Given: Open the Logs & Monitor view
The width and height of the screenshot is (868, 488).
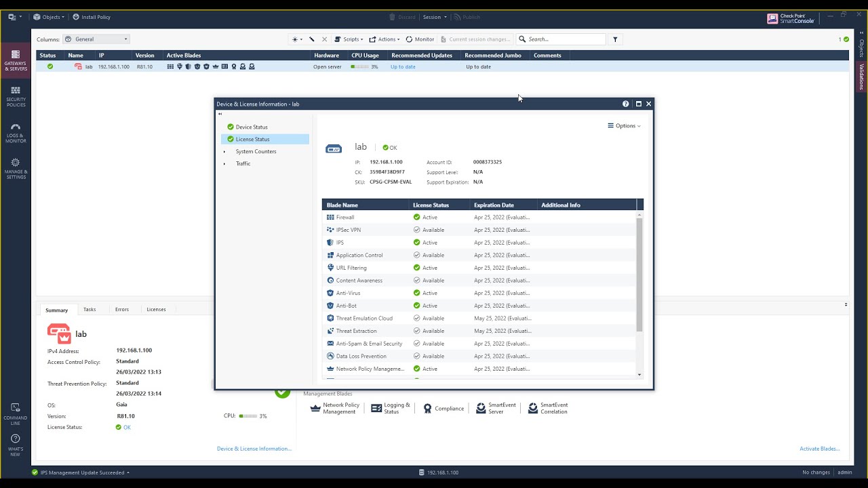Looking at the screenshot, I should 16,133.
